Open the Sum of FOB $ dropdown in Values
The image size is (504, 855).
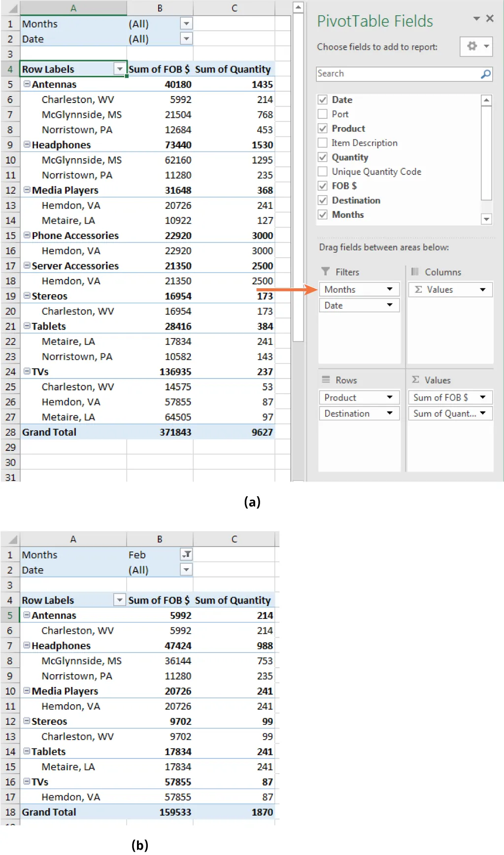pos(483,397)
